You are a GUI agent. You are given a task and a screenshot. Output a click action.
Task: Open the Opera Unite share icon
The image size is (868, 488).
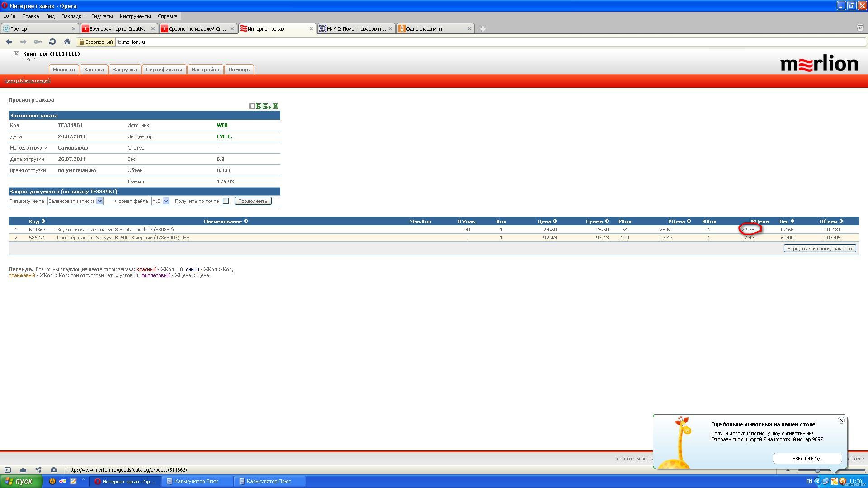[x=38, y=470]
